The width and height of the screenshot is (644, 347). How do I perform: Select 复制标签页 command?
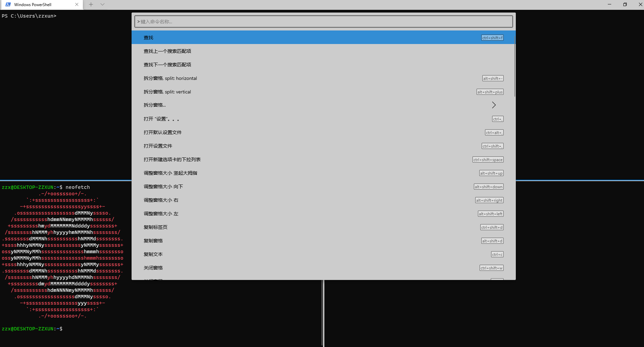pyautogui.click(x=323, y=227)
